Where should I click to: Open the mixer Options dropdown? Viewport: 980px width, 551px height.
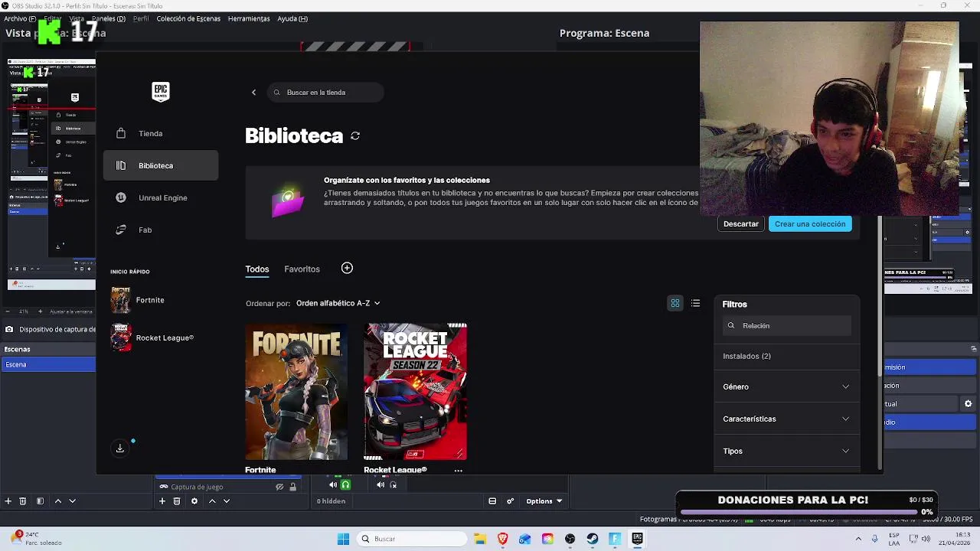[544, 501]
